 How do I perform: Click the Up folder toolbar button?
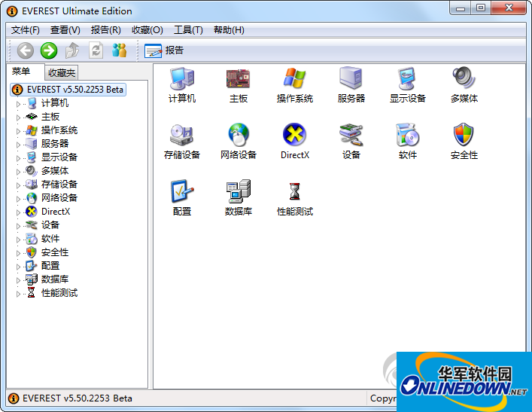(x=72, y=51)
